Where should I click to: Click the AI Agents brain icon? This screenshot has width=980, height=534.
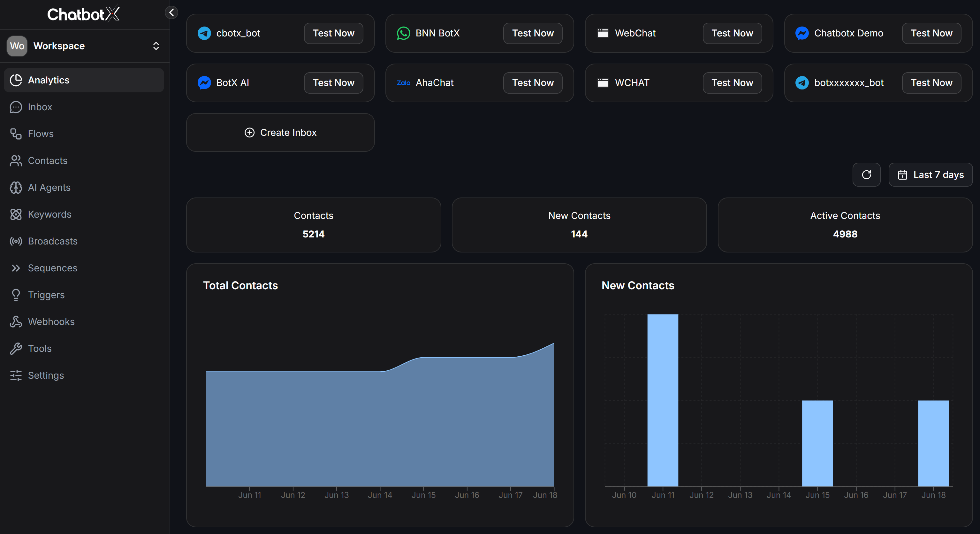click(x=16, y=187)
